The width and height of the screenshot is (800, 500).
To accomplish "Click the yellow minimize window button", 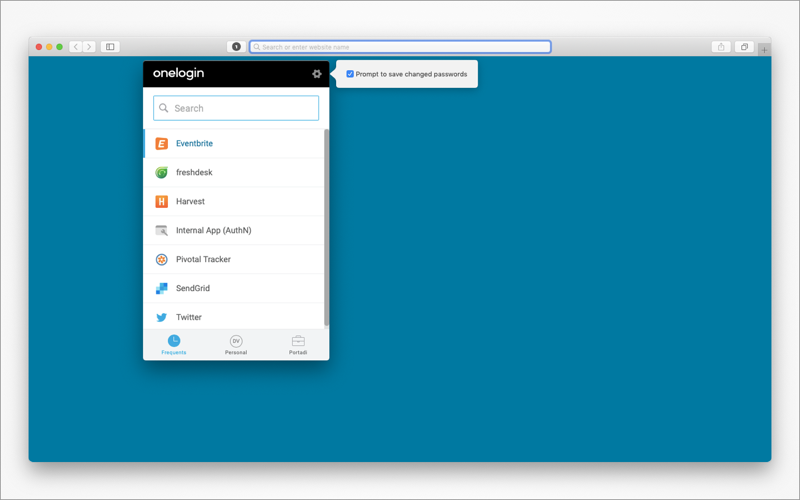I will (x=49, y=47).
